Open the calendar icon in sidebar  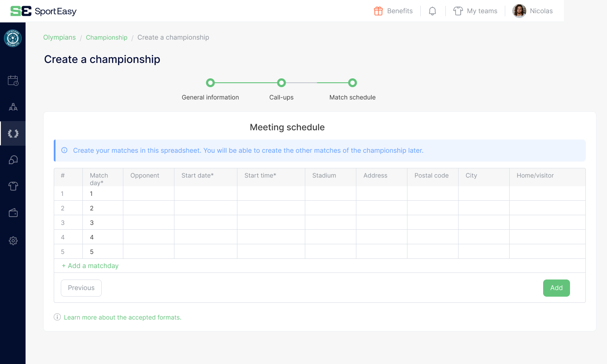click(13, 81)
